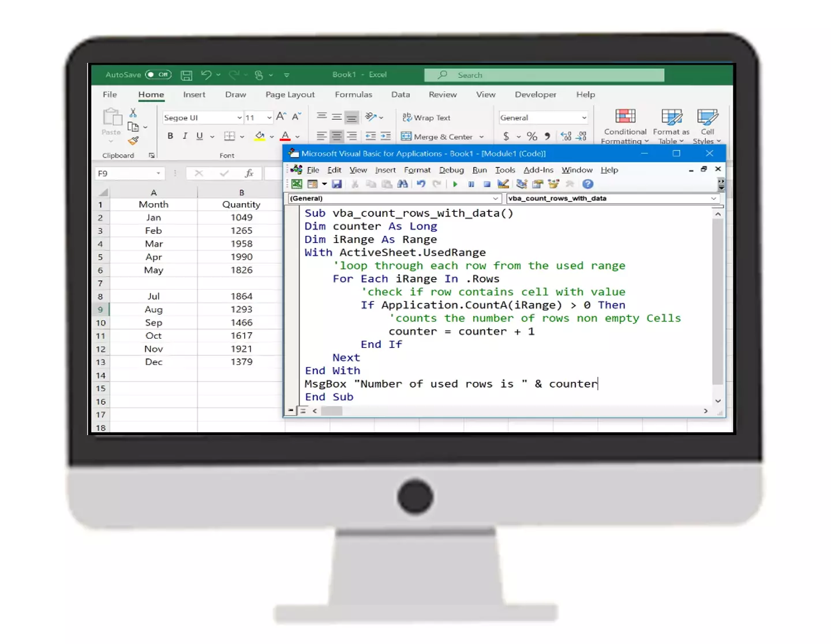
Task: Toggle Bold formatting in the Font group
Action: click(170, 136)
